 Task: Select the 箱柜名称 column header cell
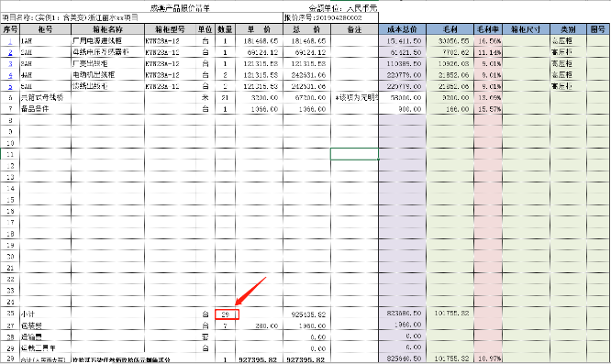(x=107, y=29)
